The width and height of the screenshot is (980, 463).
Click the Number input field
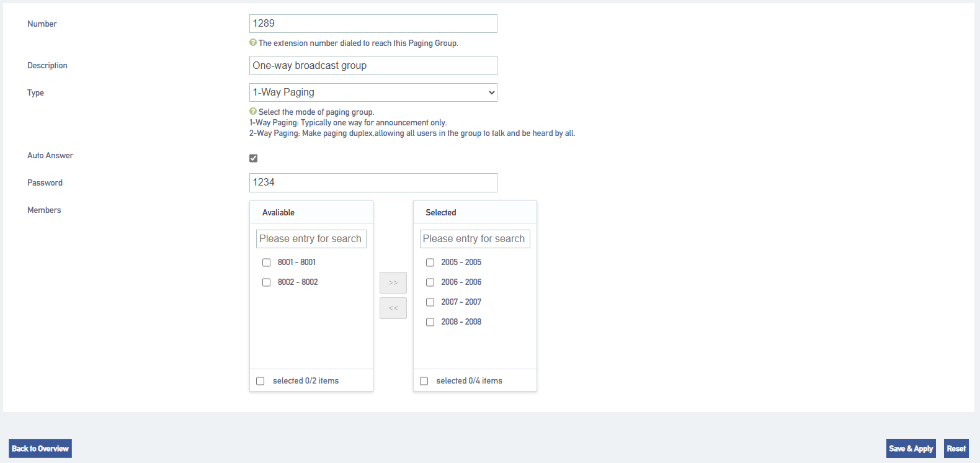[x=373, y=24]
